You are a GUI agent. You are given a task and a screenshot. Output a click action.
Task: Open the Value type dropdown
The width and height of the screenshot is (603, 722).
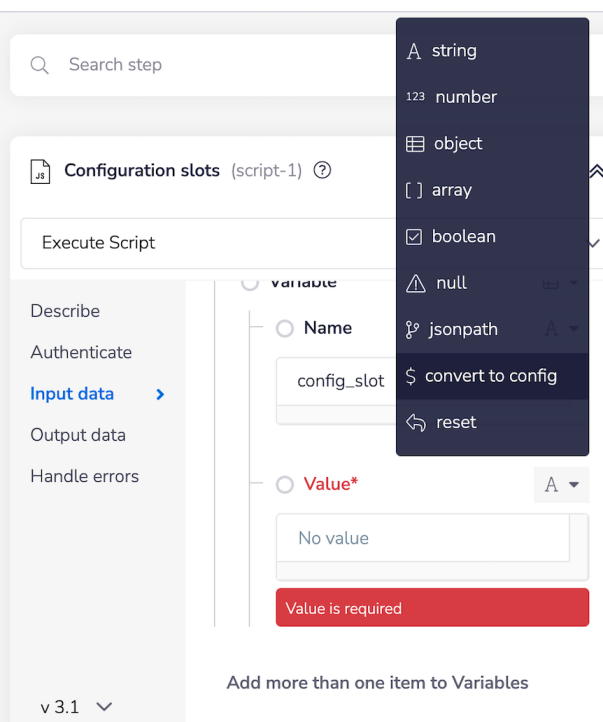pyautogui.click(x=560, y=485)
